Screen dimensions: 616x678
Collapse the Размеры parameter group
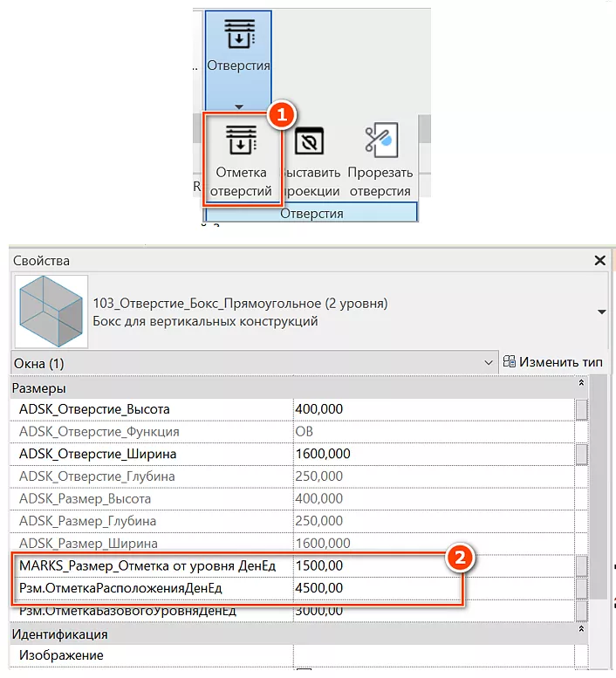coord(581,385)
